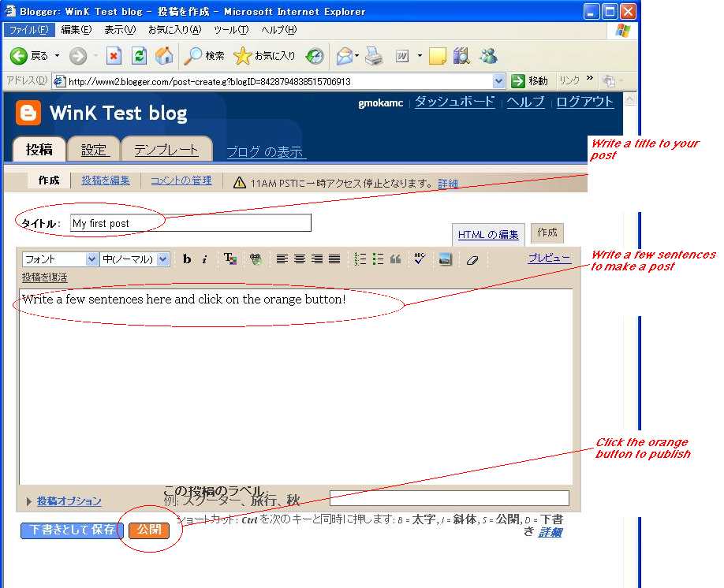Apply bold with the b icon
The height and width of the screenshot is (588, 724).
pyautogui.click(x=187, y=259)
